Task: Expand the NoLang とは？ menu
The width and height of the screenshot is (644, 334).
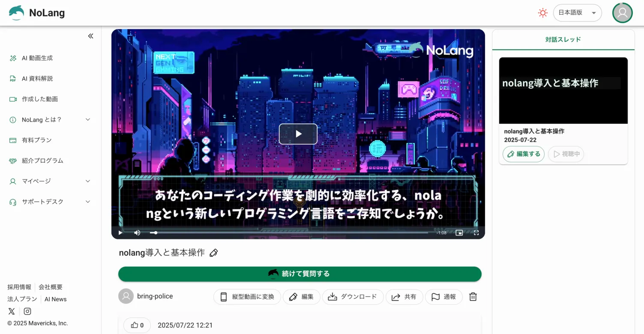Action: (x=51, y=119)
